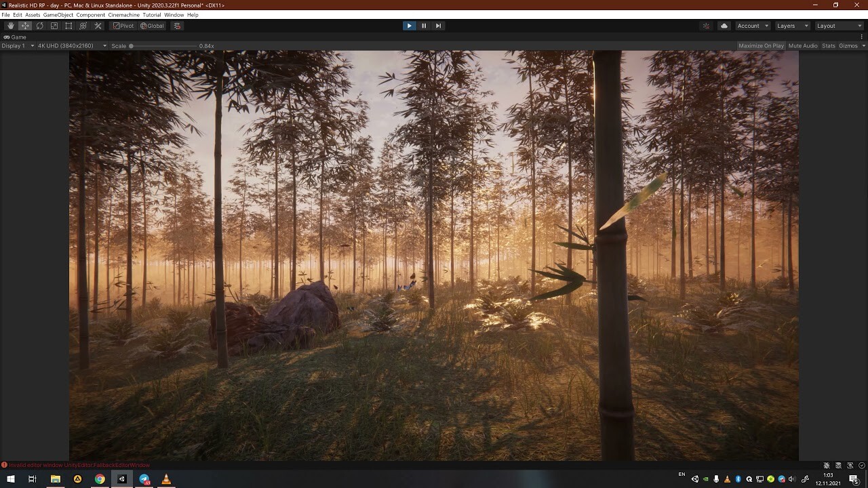Open the Display 1 dropdown
The image size is (868, 488).
pos(18,46)
